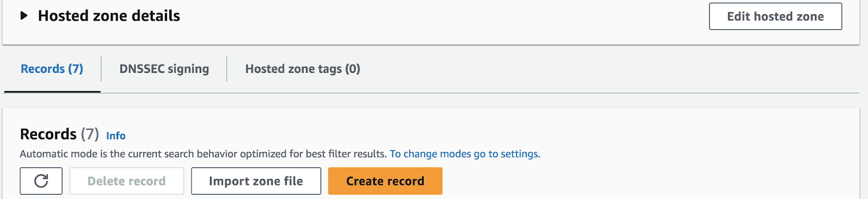Click the Records (7) section heading
The height and width of the screenshot is (199, 868).
(x=60, y=134)
